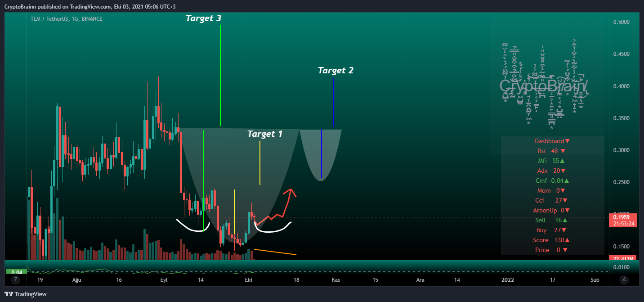Click the Kas date on time axis
This screenshot has width=644, height=302.
pyautogui.click(x=335, y=279)
